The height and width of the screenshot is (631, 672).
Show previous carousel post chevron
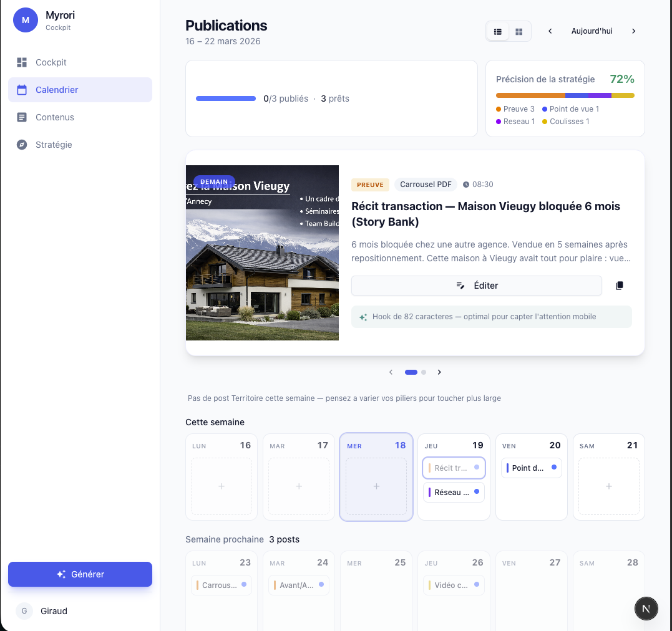[391, 372]
